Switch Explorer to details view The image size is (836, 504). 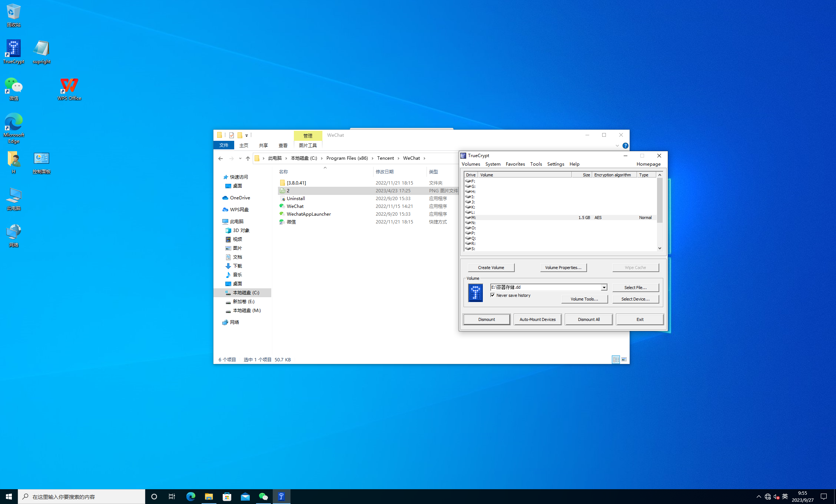click(616, 359)
